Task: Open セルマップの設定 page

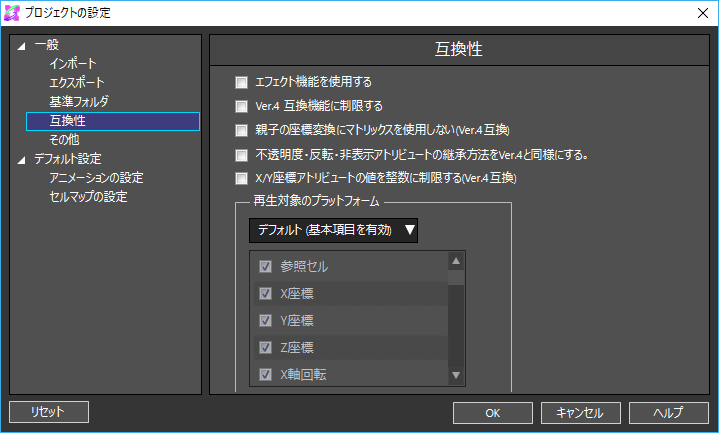Action: [x=88, y=197]
